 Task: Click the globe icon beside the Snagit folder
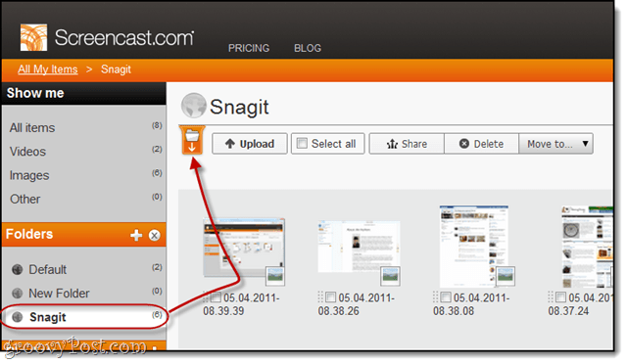point(18,317)
